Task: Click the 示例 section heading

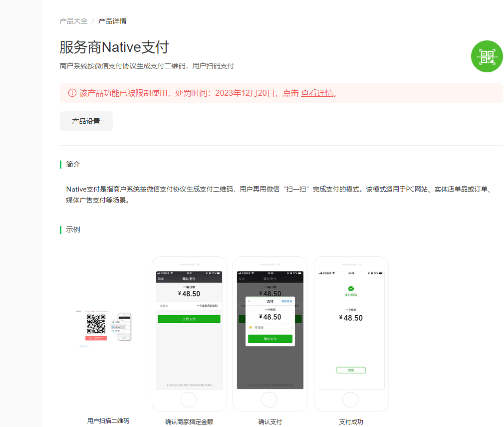Action: tap(73, 230)
